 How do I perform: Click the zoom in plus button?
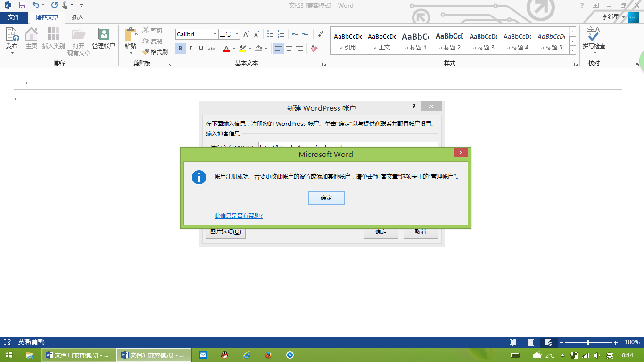pos(616,342)
